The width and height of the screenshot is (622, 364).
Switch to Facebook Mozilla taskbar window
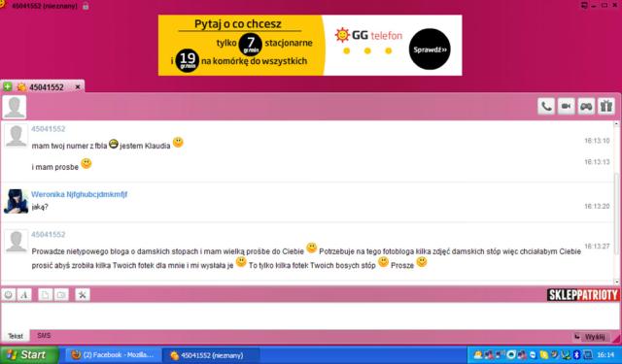click(114, 355)
